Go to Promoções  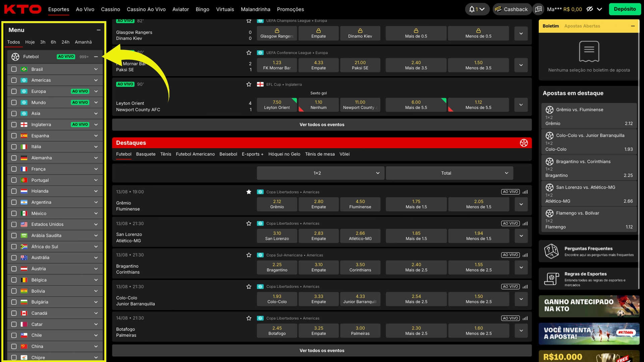pos(290,9)
